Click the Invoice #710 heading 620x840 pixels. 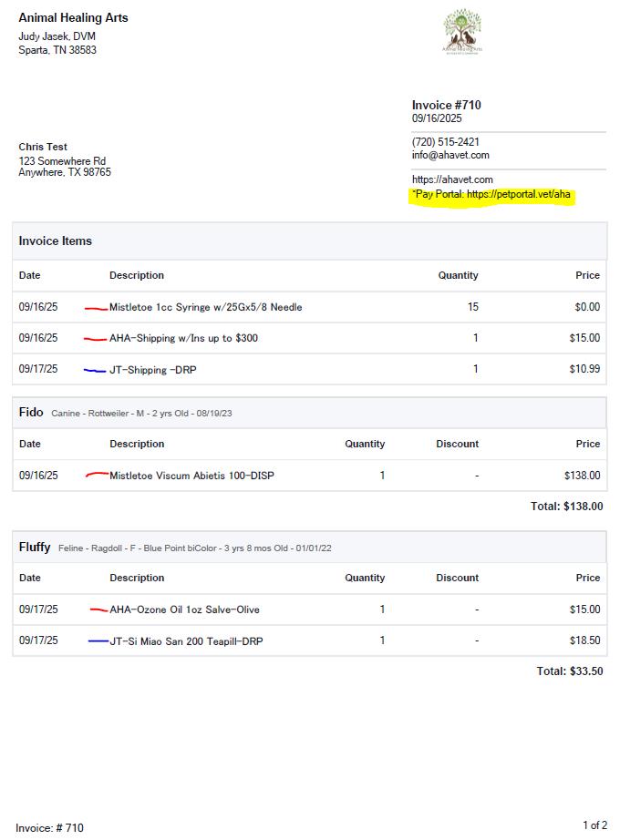click(x=447, y=105)
